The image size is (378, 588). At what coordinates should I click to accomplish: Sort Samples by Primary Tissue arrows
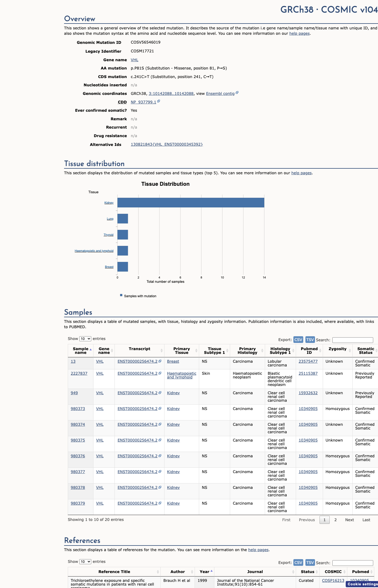tap(196, 351)
